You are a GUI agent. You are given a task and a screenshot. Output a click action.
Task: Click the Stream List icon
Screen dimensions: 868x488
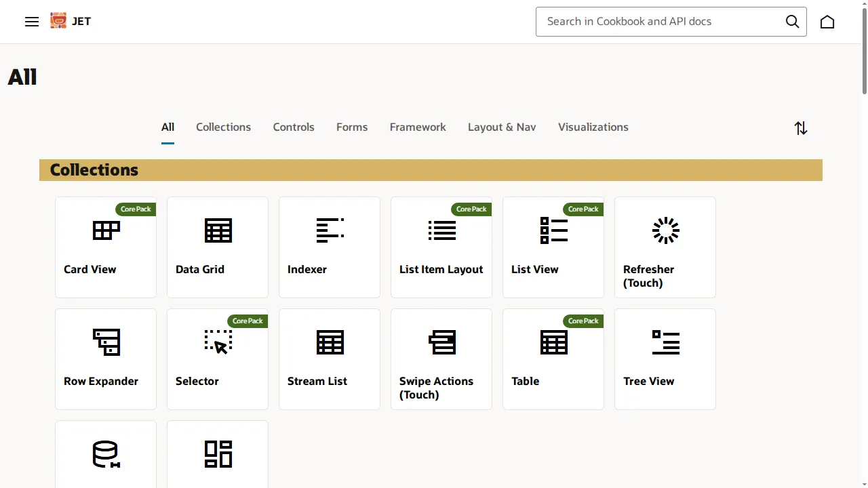[330, 342]
